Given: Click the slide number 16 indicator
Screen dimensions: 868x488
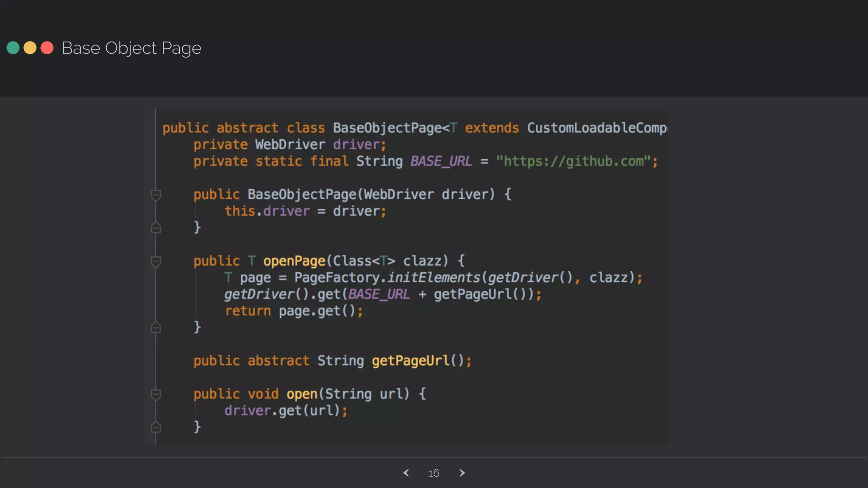Looking at the screenshot, I should pyautogui.click(x=434, y=473).
